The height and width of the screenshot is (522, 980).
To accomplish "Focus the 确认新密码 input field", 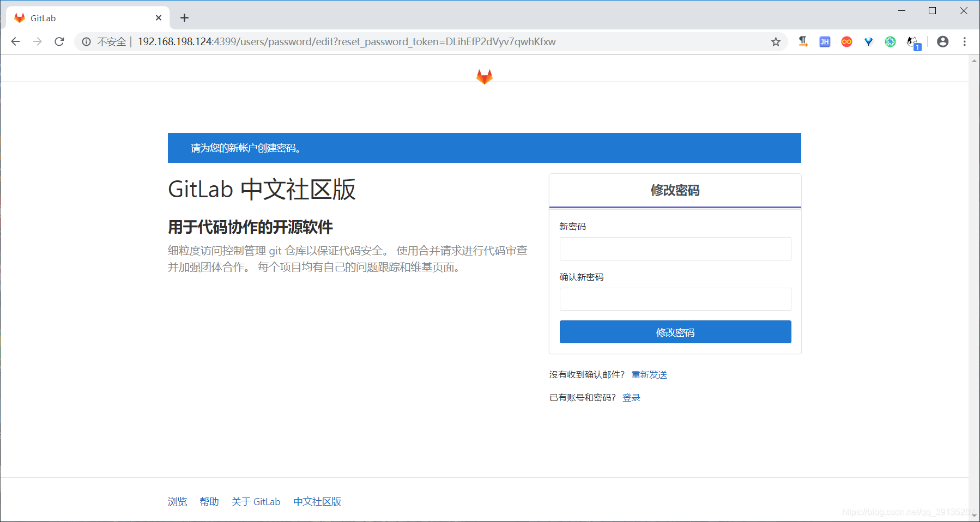I will coord(675,299).
